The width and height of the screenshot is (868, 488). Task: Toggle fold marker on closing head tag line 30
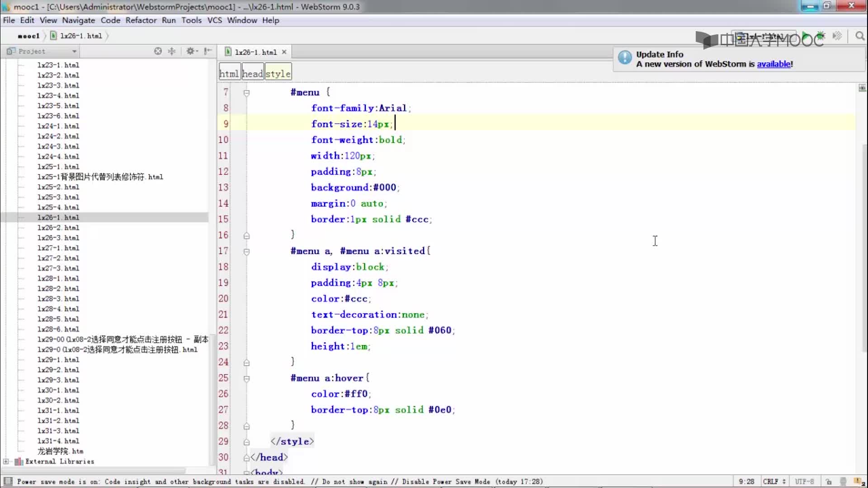[x=246, y=458]
